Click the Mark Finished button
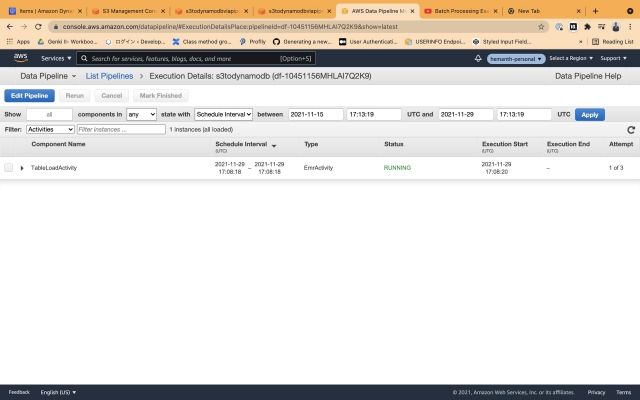This screenshot has width=640, height=400. tap(161, 96)
